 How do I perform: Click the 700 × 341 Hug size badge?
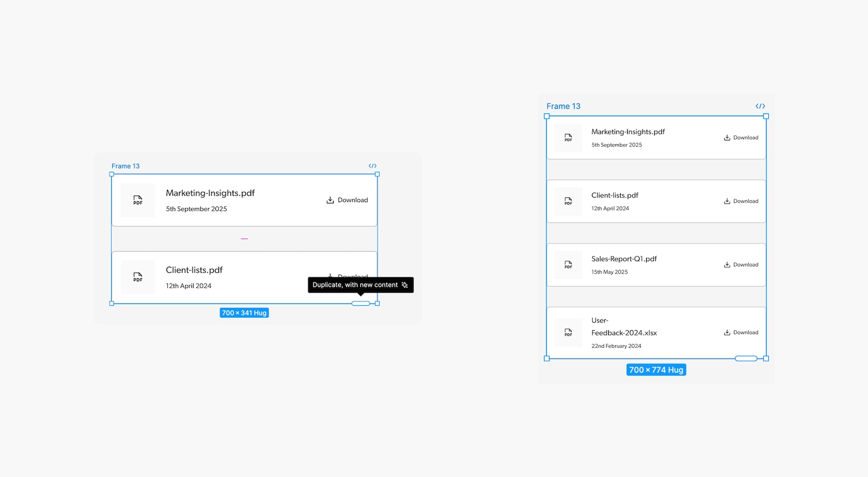244,313
